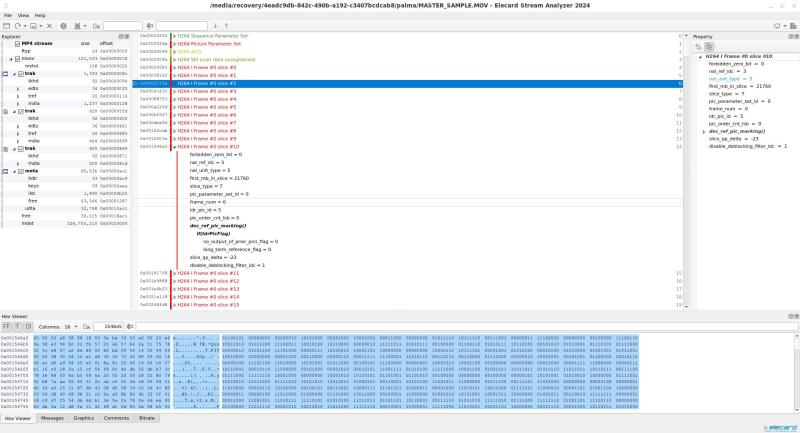The height and width of the screenshot is (433, 800).
Task: Click the Hex Viewer 0x offset icon
Action: click(87, 326)
